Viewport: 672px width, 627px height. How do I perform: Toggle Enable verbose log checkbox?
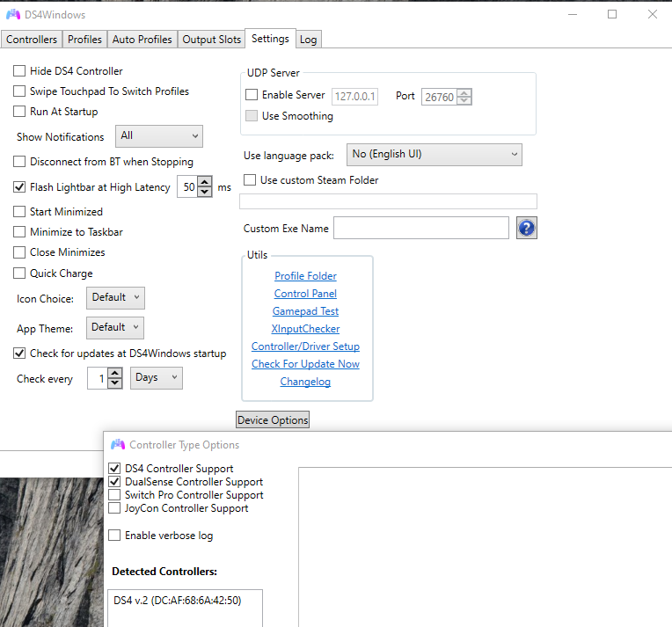tap(114, 536)
